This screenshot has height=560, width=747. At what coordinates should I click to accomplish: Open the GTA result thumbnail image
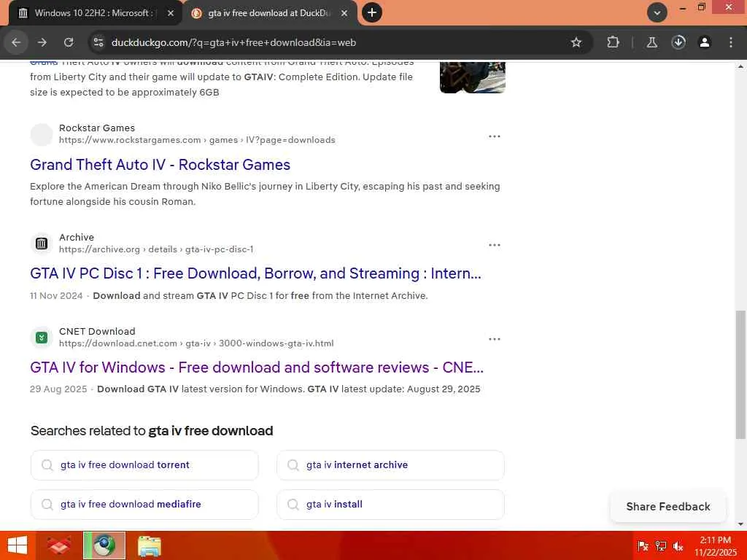[472, 77]
